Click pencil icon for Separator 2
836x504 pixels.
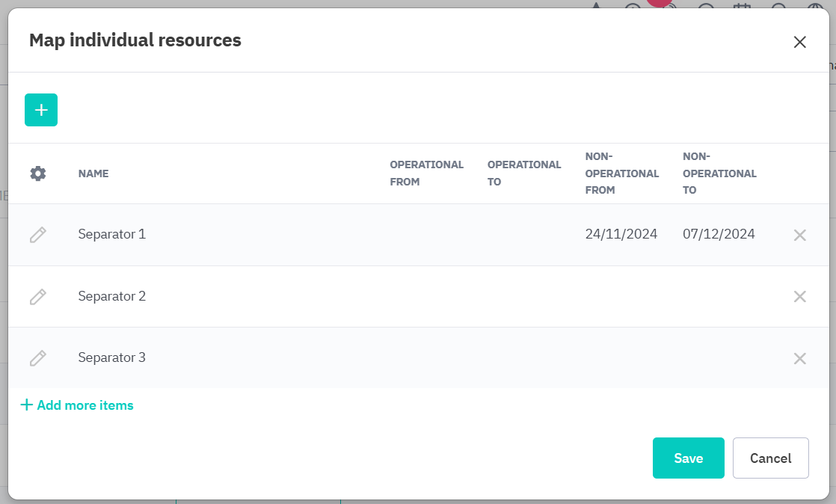click(x=38, y=297)
